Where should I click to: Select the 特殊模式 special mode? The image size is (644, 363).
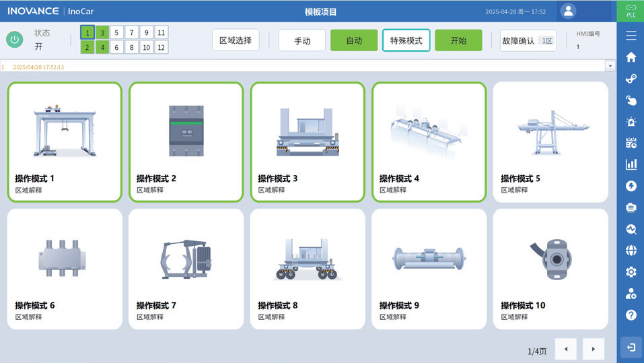click(x=406, y=40)
